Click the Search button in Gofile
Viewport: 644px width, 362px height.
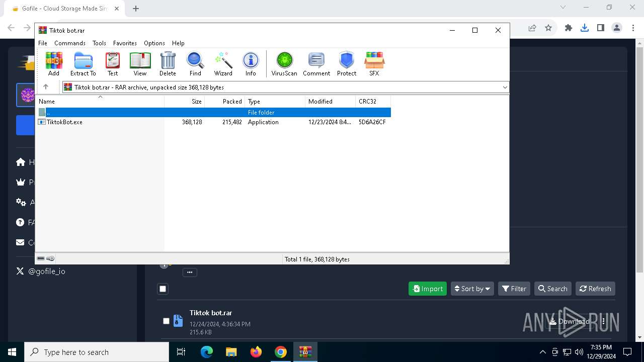point(552,289)
